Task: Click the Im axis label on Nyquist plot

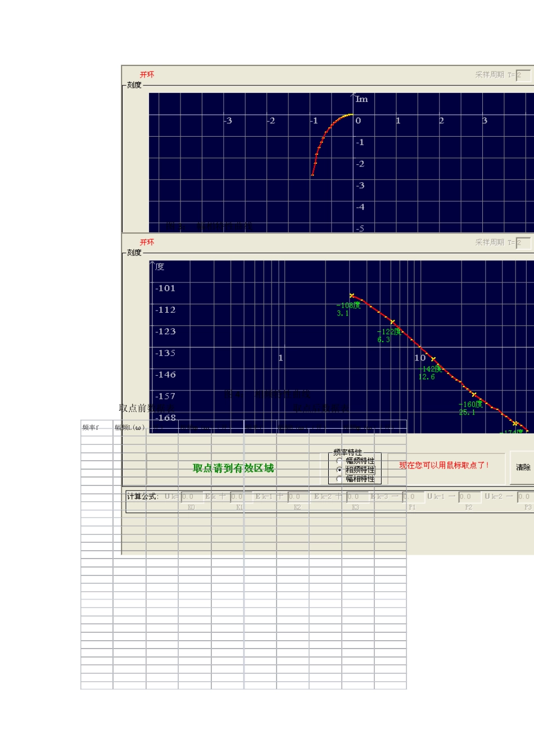Action: (x=361, y=99)
